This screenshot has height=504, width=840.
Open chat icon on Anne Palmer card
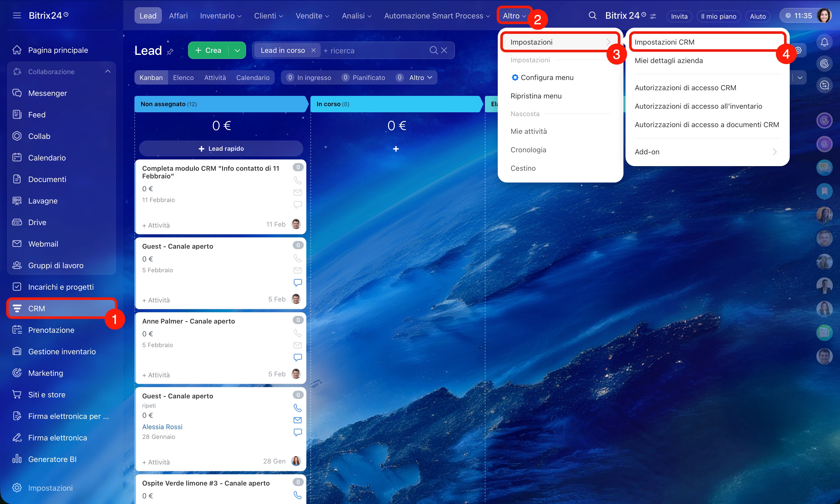[x=297, y=357]
